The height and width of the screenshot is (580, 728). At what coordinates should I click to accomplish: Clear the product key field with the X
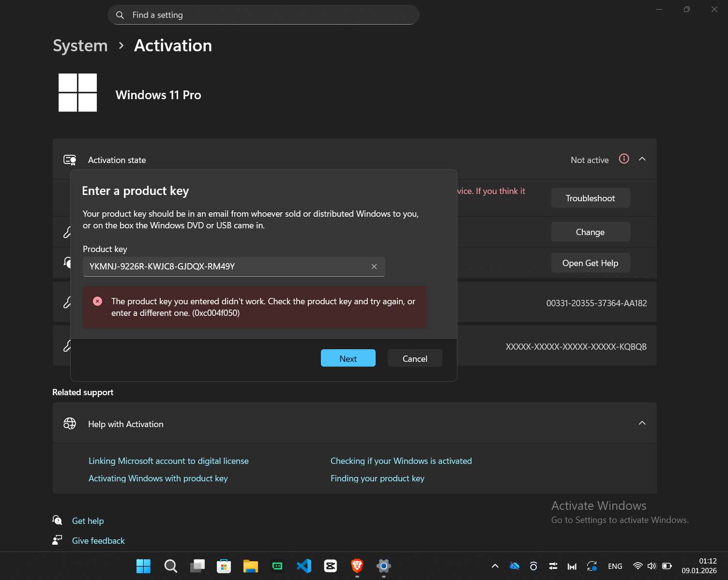coord(374,267)
